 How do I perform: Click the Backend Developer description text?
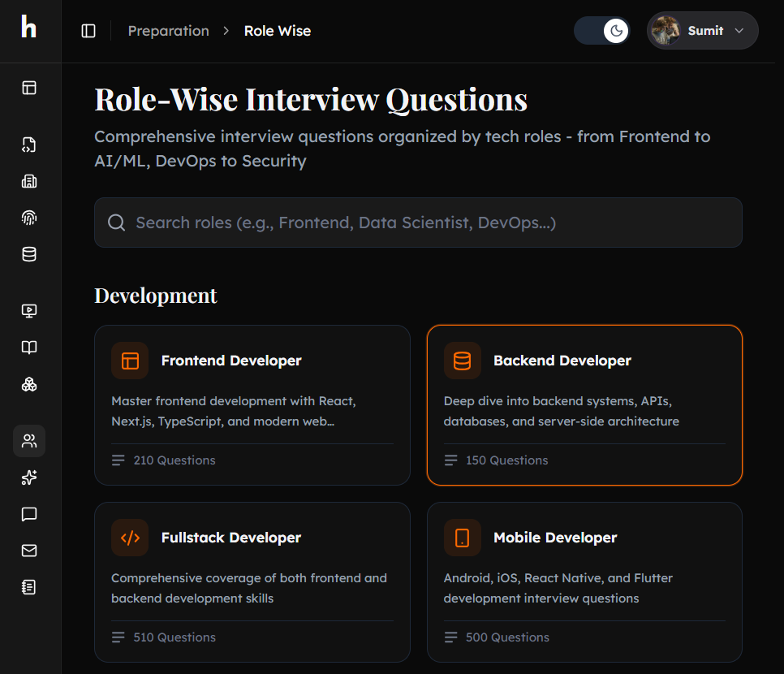(561, 412)
